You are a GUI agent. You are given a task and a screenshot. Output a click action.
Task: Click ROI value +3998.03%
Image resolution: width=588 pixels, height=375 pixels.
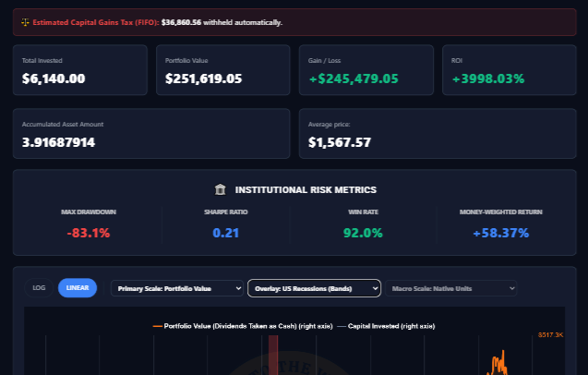point(488,79)
